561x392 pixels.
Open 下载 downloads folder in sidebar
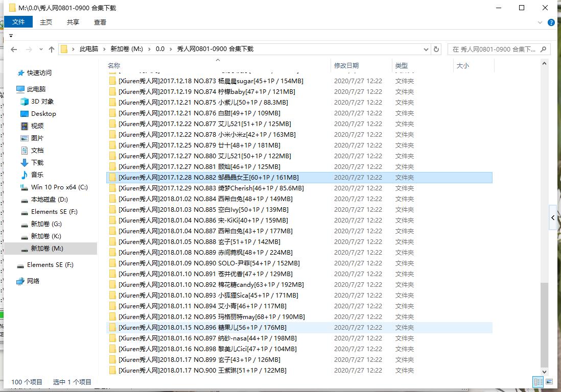coord(32,163)
